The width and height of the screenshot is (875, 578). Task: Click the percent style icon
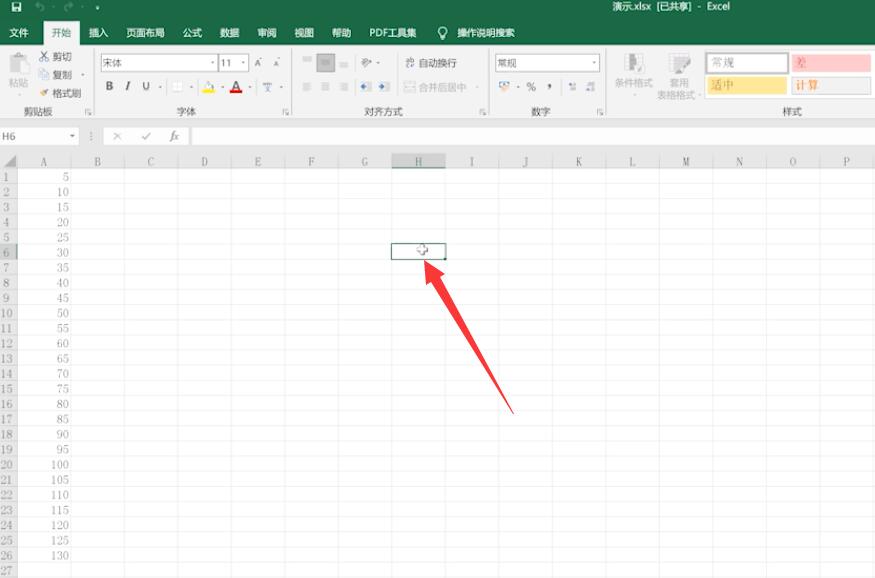coord(531,86)
